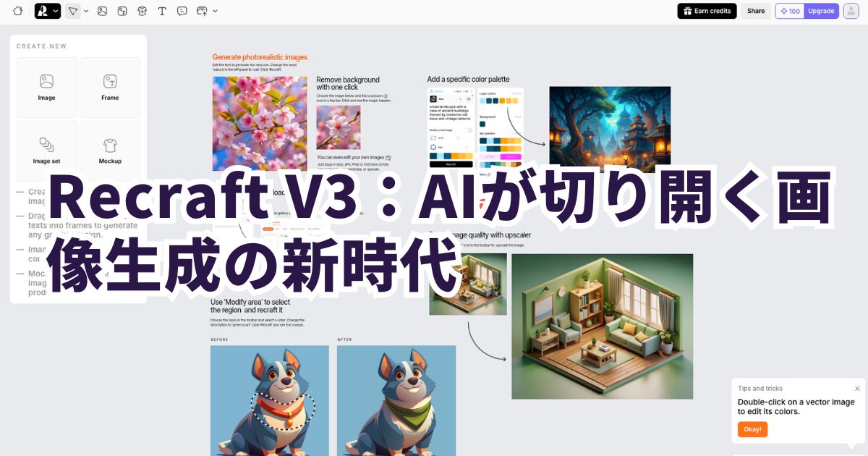Click the Share button
Screen dimensions: 868x456
pyautogui.click(x=756, y=11)
